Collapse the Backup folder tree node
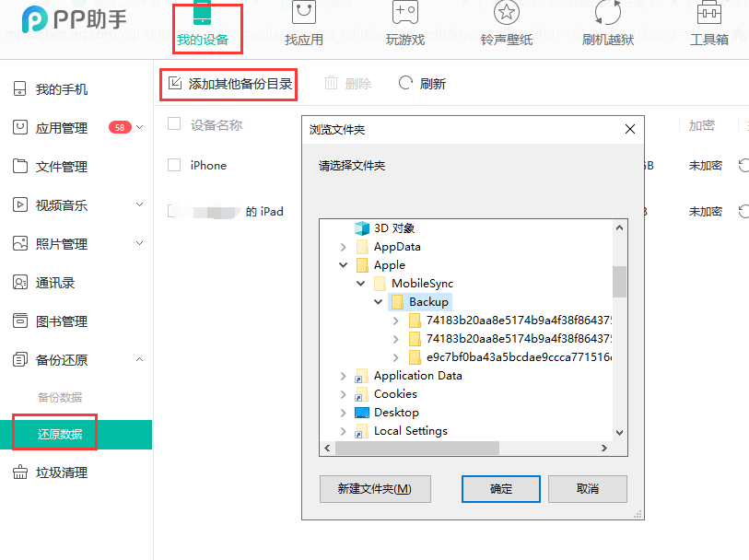The height and width of the screenshot is (560, 749). (379, 302)
